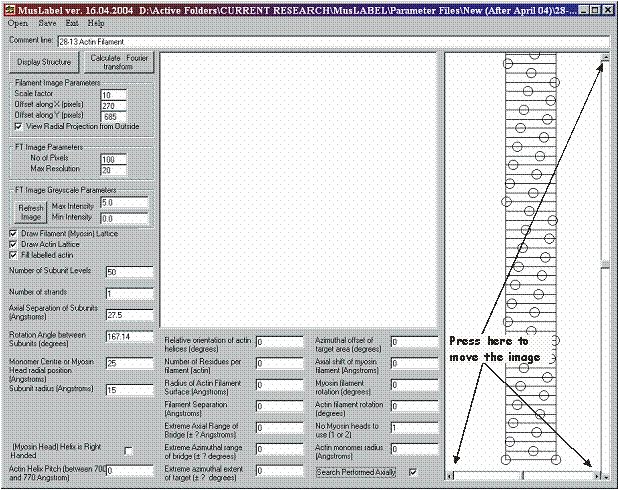Click the Subunit radius field
The image size is (618, 490).
pyautogui.click(x=130, y=390)
